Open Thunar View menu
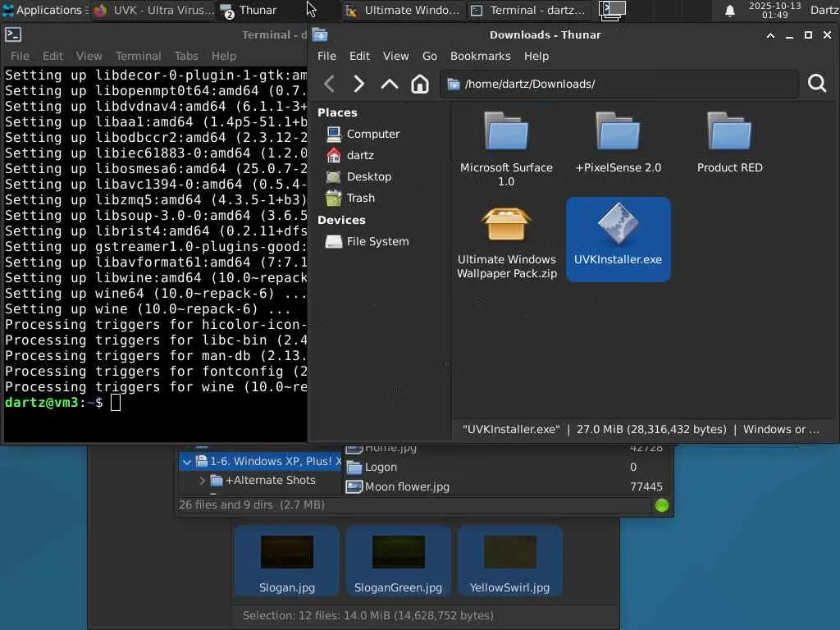The image size is (840, 630). pyautogui.click(x=395, y=57)
